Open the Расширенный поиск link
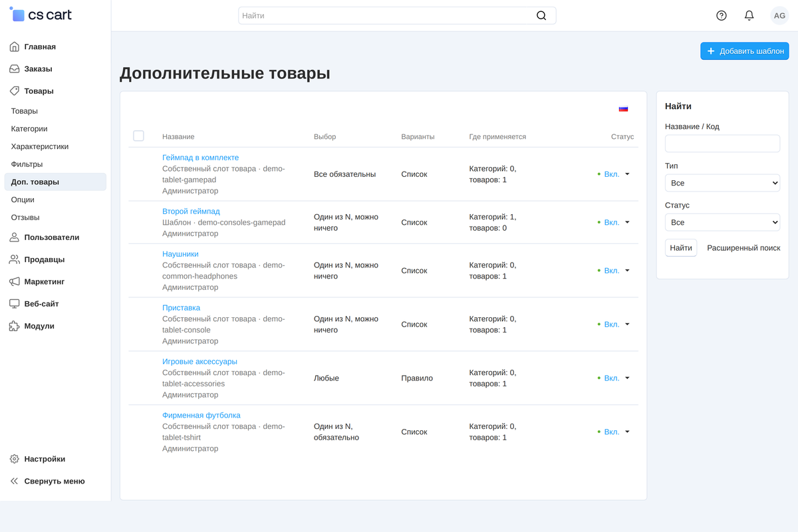 pyautogui.click(x=743, y=248)
